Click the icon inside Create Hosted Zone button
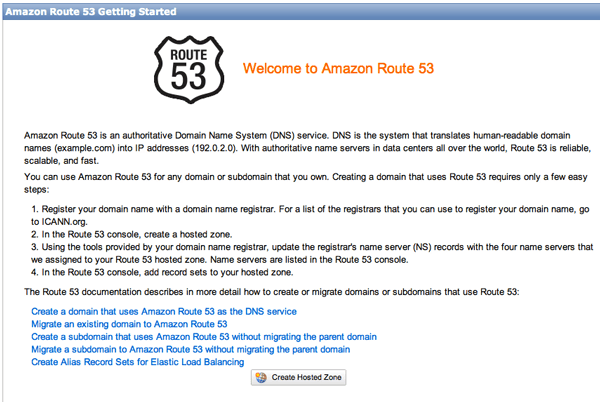Viewport: 600px width, 402px height. pyautogui.click(x=261, y=378)
